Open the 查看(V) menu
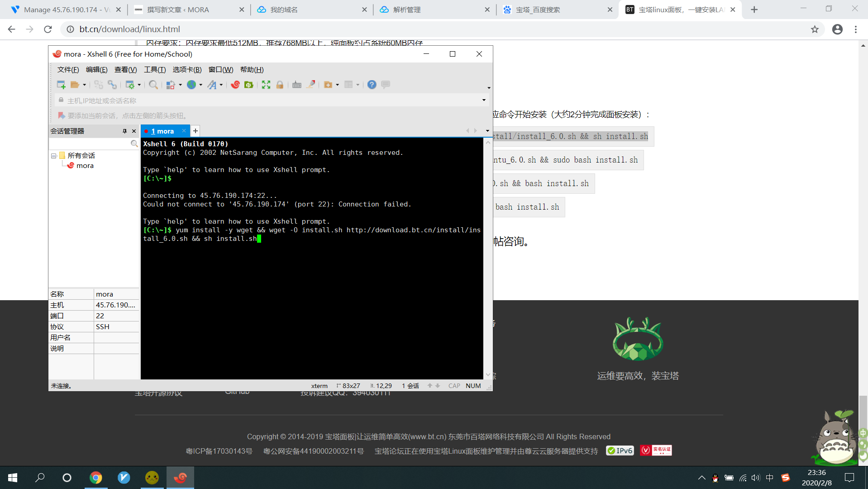This screenshot has width=868, height=489. (x=125, y=70)
